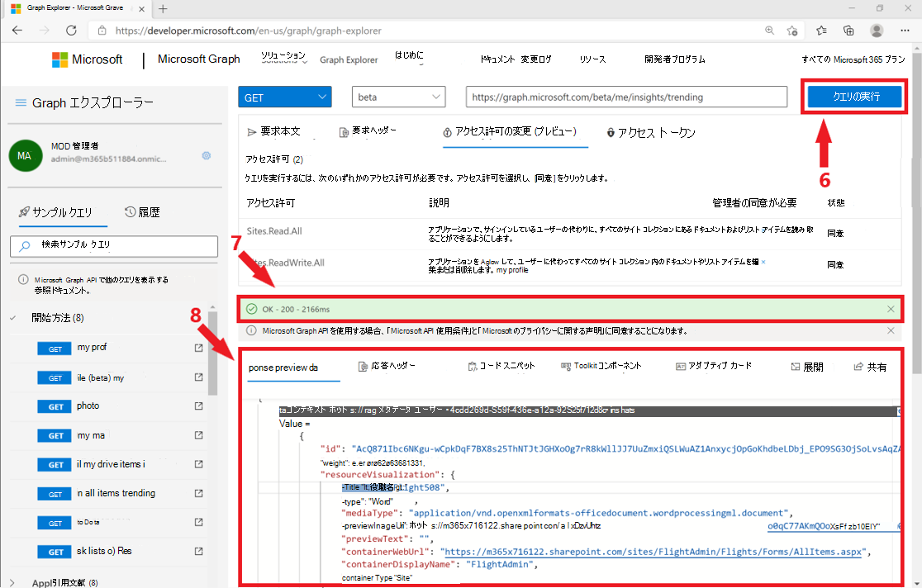Open the 履歴 tab in the sidebar
922x588 pixels.
point(142,211)
